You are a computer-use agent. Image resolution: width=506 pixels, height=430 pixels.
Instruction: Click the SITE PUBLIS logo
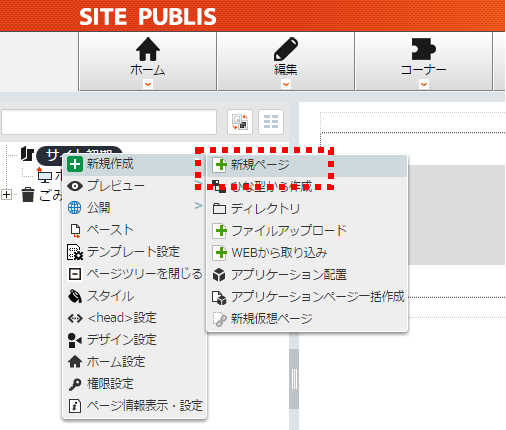148,16
